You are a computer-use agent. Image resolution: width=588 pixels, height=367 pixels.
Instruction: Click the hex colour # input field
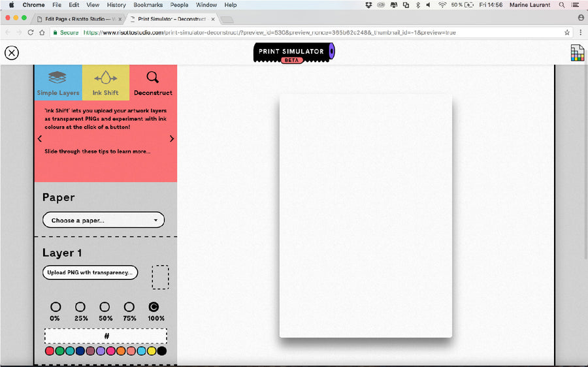pyautogui.click(x=106, y=336)
